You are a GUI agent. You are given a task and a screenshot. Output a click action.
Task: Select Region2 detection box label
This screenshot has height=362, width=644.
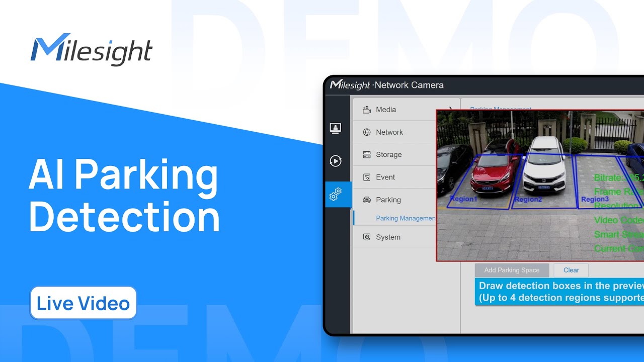(528, 200)
